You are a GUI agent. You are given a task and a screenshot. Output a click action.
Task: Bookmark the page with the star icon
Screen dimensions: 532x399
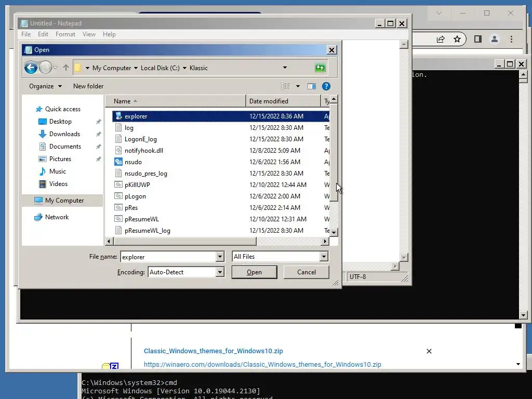click(457, 39)
